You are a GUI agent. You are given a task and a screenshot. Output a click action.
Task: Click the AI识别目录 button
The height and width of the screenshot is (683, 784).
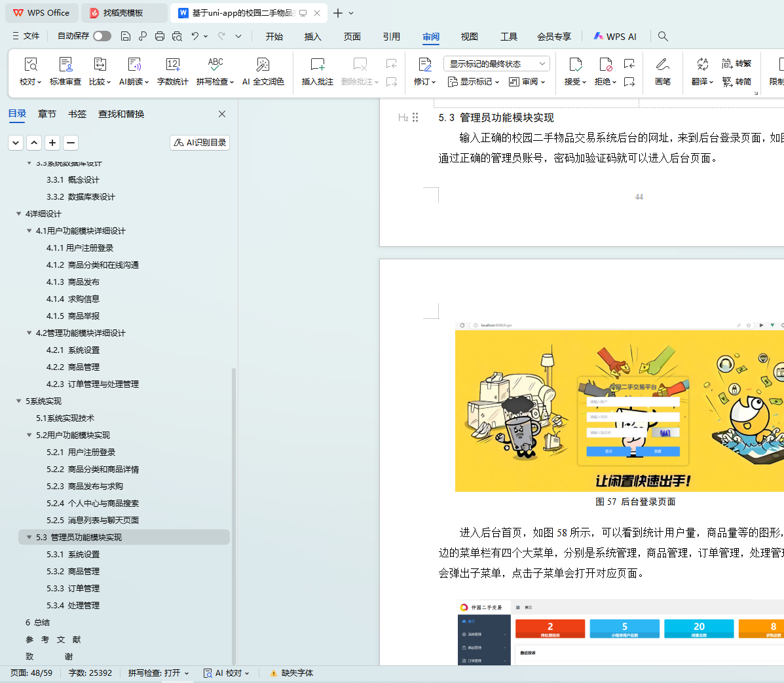[200, 143]
